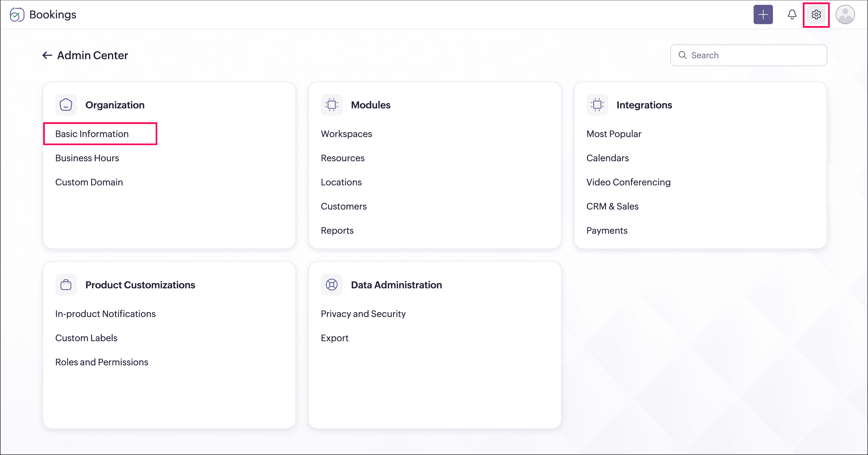Image resolution: width=868 pixels, height=455 pixels.
Task: Click the Integrations section icon
Action: (597, 105)
